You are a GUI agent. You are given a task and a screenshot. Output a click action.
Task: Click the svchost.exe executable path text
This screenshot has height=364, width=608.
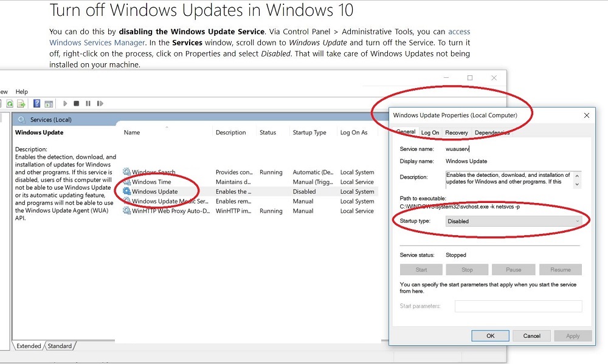click(460, 207)
